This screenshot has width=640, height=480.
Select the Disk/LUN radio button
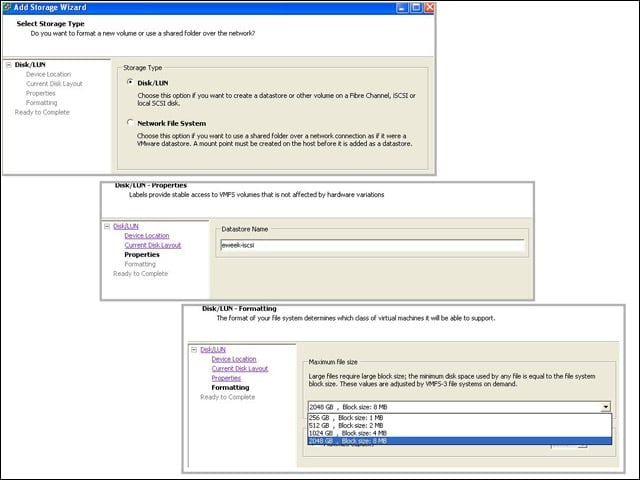(130, 82)
